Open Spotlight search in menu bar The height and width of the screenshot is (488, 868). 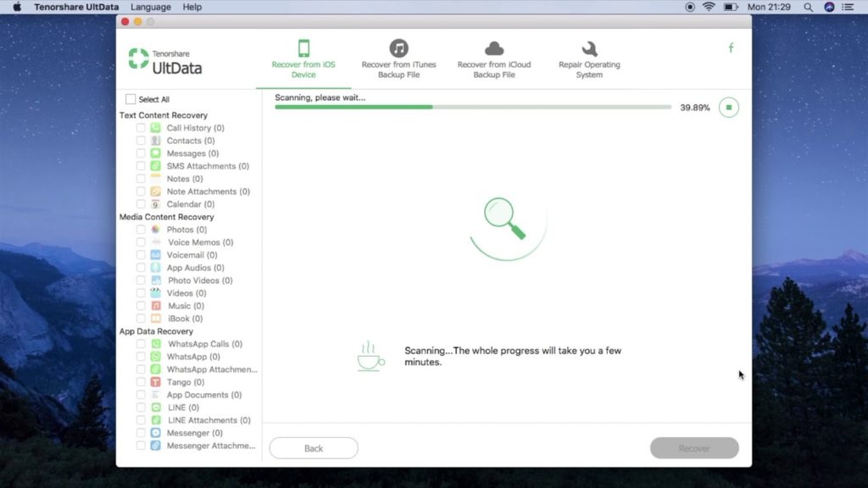coord(808,7)
